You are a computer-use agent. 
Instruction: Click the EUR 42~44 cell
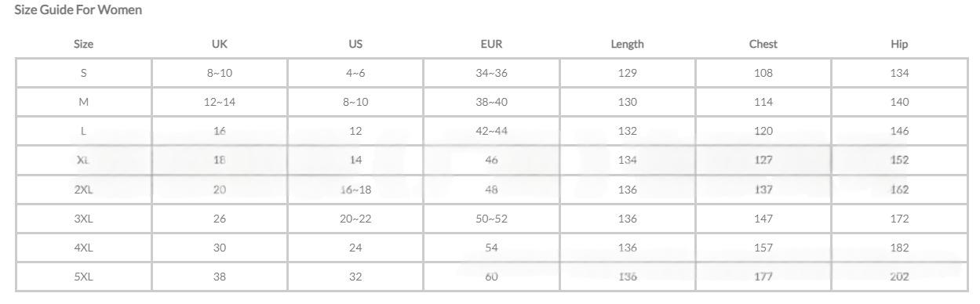[x=491, y=131]
